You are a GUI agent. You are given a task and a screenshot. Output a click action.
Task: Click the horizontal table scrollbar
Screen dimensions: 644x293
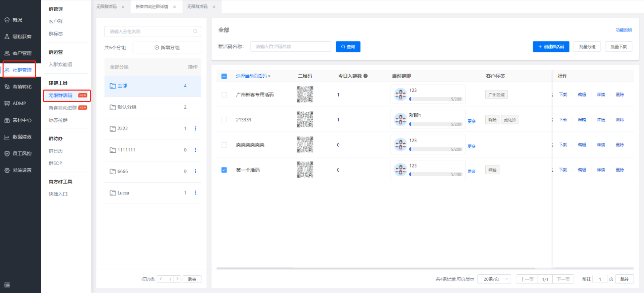[375, 268]
